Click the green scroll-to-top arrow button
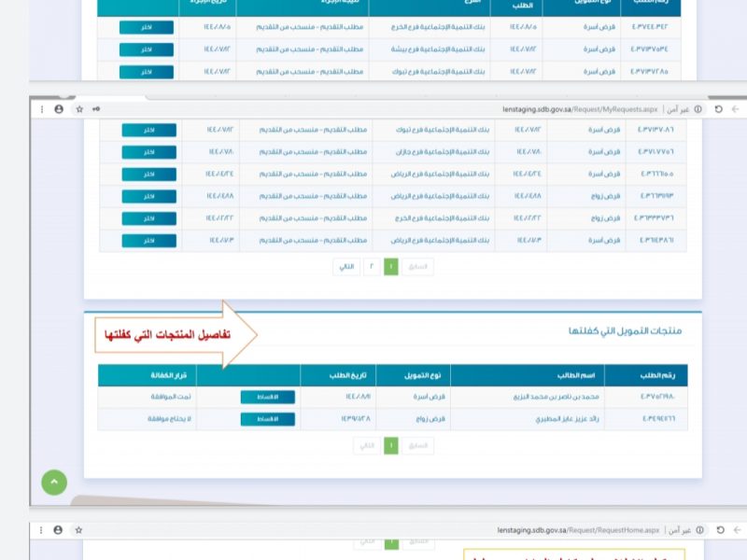This screenshot has width=747, height=560. (x=54, y=483)
